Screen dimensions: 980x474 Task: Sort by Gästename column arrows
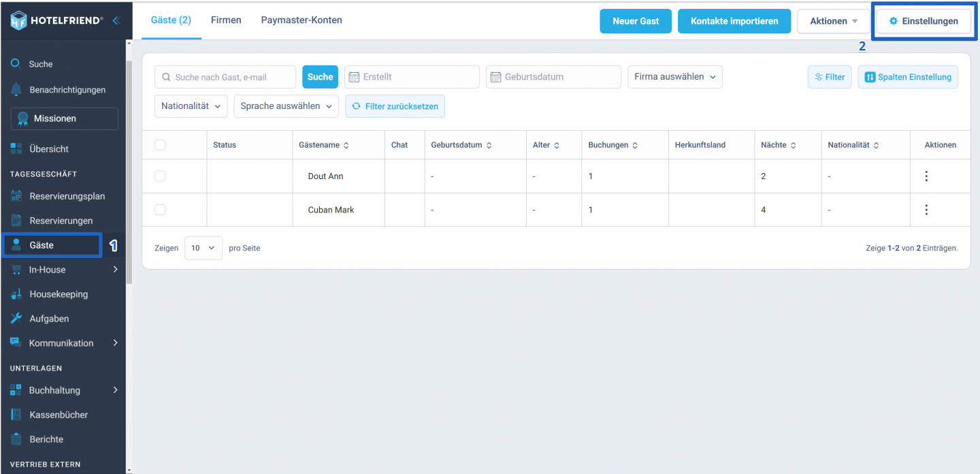[346, 146]
